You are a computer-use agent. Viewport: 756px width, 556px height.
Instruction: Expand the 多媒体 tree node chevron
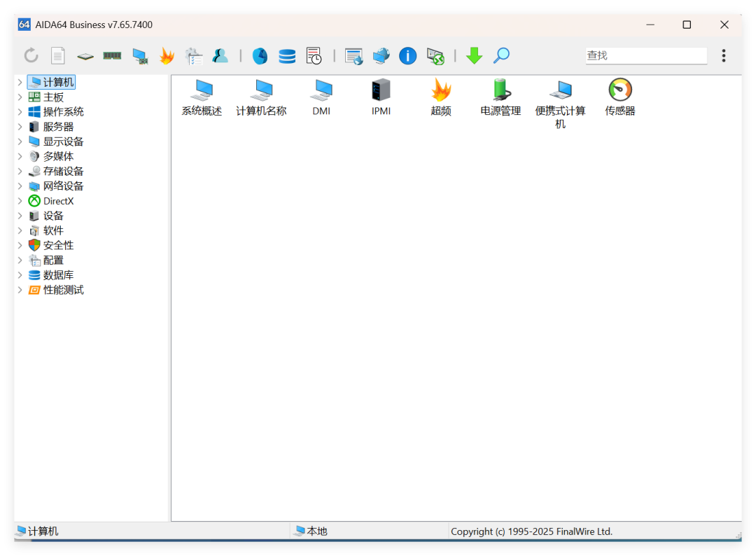coord(20,156)
